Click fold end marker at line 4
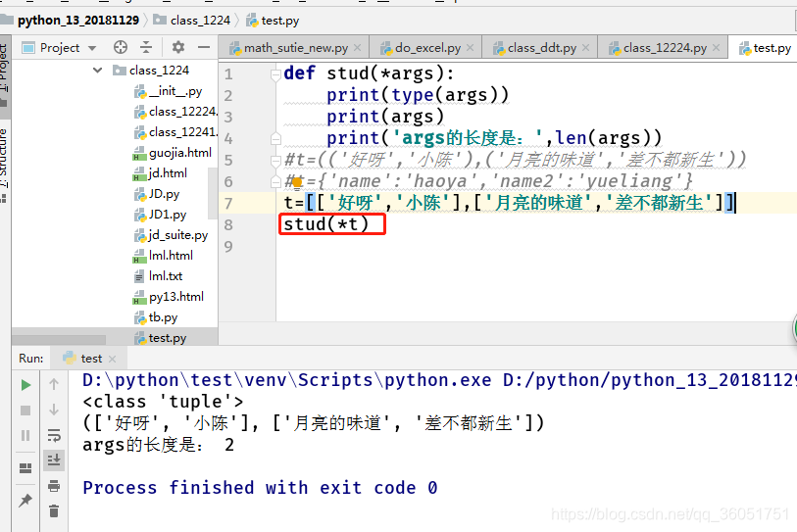 pos(275,138)
